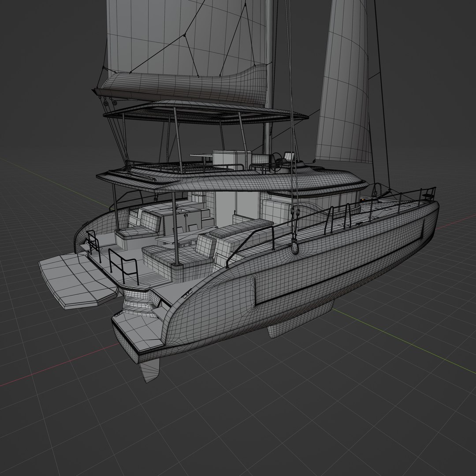Select the stern swim platform
476x476 pixels.
(x=78, y=281)
